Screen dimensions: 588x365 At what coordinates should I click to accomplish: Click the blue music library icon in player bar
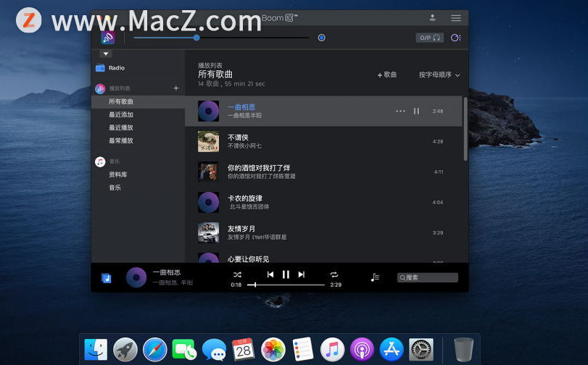click(107, 278)
